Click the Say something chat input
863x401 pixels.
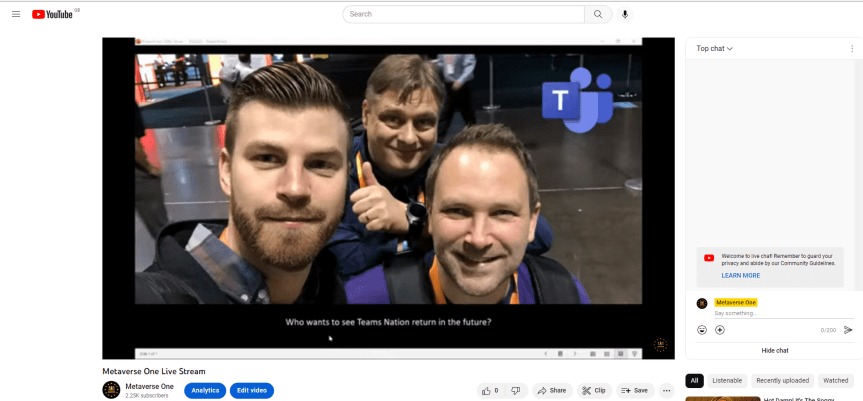click(770, 313)
